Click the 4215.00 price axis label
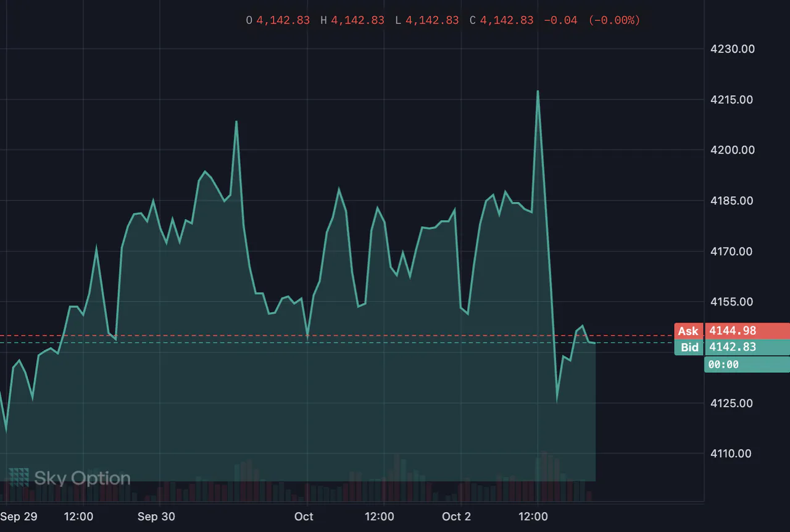 (733, 99)
